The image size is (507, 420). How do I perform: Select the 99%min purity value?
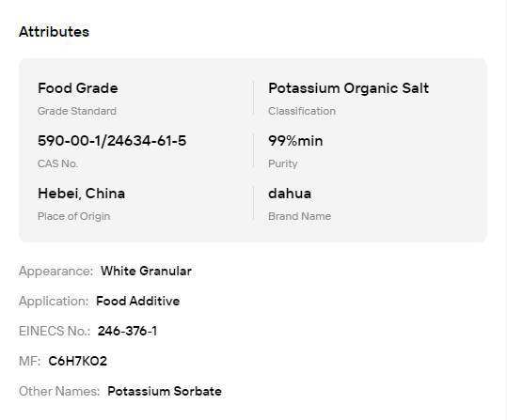(x=295, y=141)
